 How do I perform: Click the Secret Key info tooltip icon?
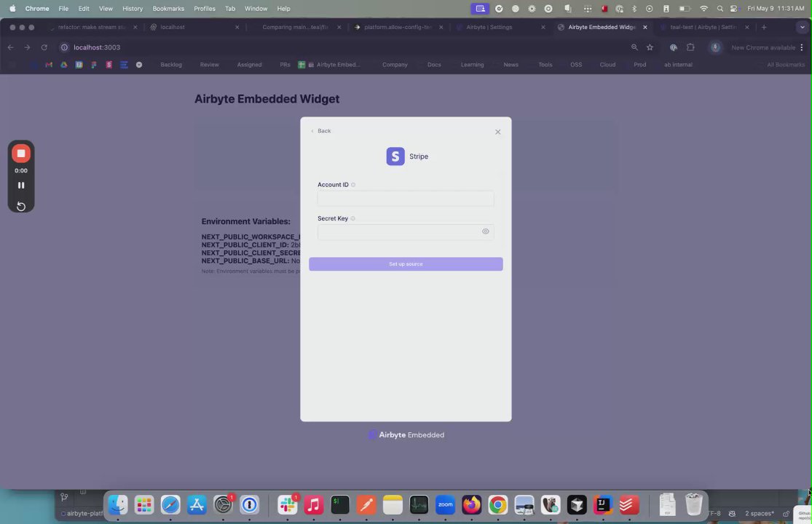(352, 218)
